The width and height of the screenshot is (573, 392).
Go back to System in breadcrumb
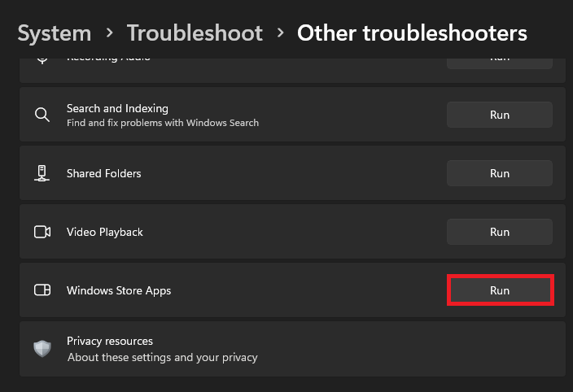tap(55, 33)
